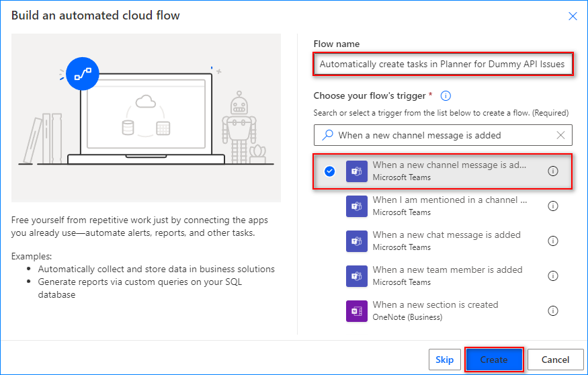The width and height of the screenshot is (588, 375).
Task: Click the Teams icon for mentioned in channel
Action: pos(357,206)
